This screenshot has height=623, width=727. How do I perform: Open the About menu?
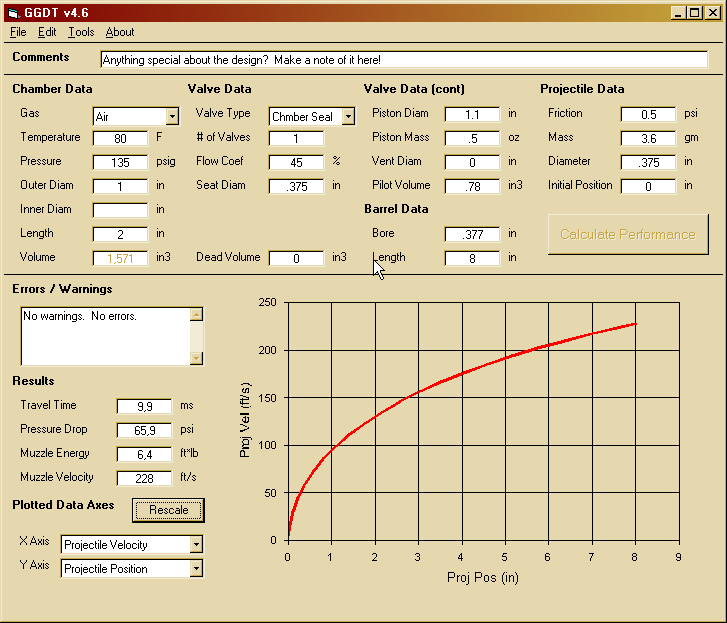(120, 32)
